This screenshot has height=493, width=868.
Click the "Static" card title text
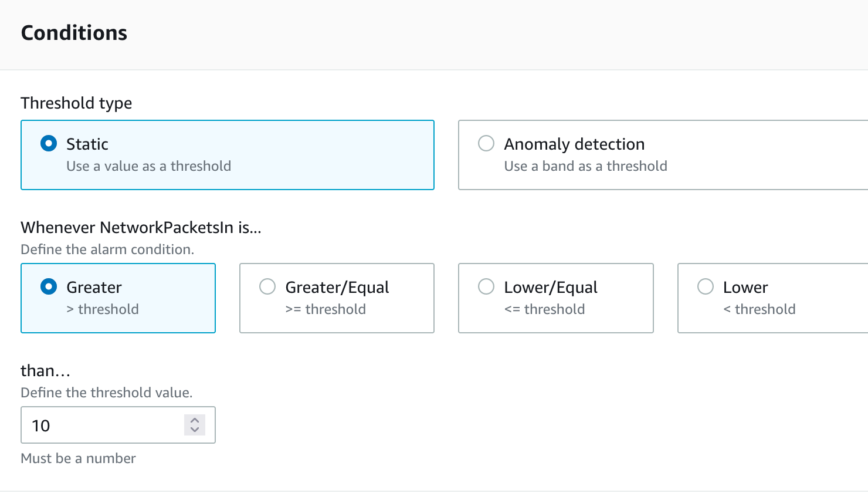tap(87, 144)
